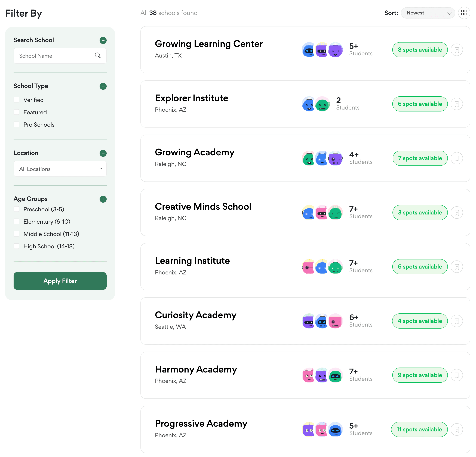Viewport: 476px width, 457px height.
Task: Bookmark the Curiosity Academy listing
Action: (457, 321)
